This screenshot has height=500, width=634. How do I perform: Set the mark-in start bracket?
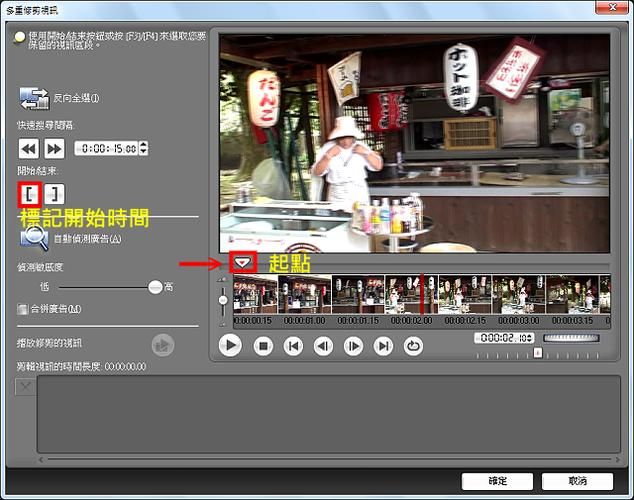point(29,194)
